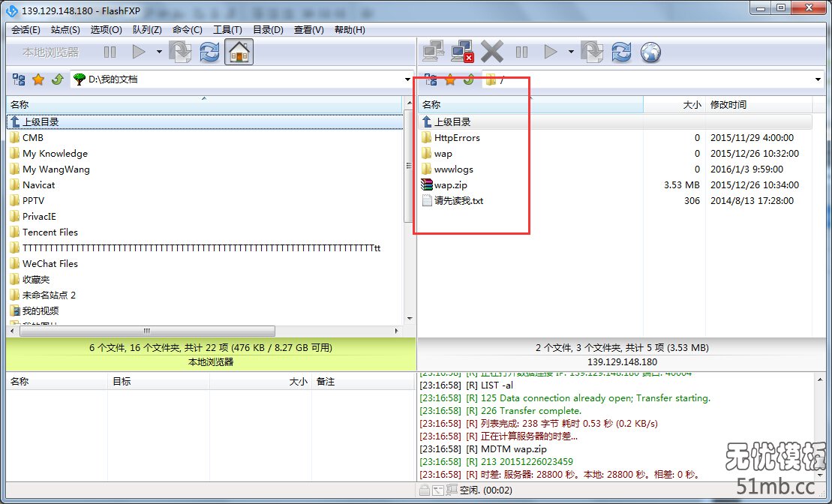Select the 请先读我.txt file
Image resolution: width=832 pixels, height=504 pixels.
point(452,200)
